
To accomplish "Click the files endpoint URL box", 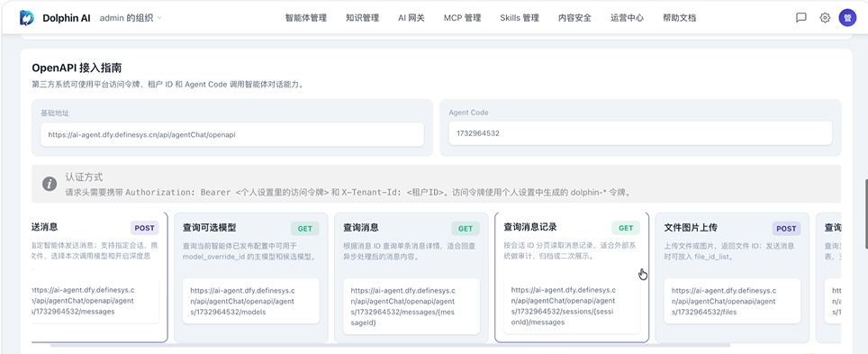I will click(732, 301).
